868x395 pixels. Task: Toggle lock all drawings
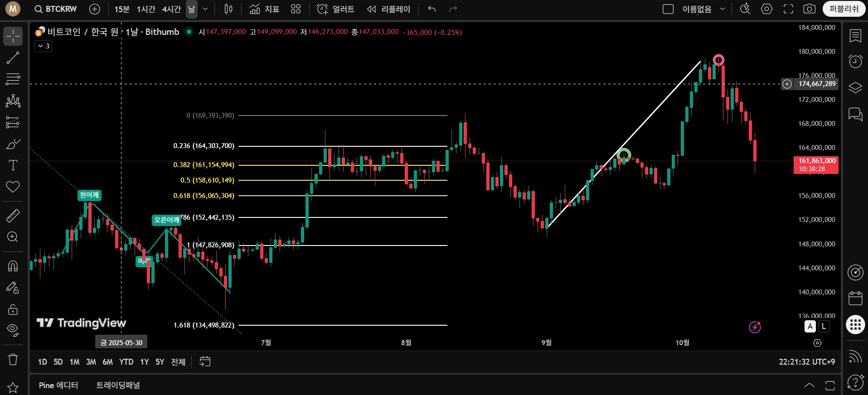point(13,309)
